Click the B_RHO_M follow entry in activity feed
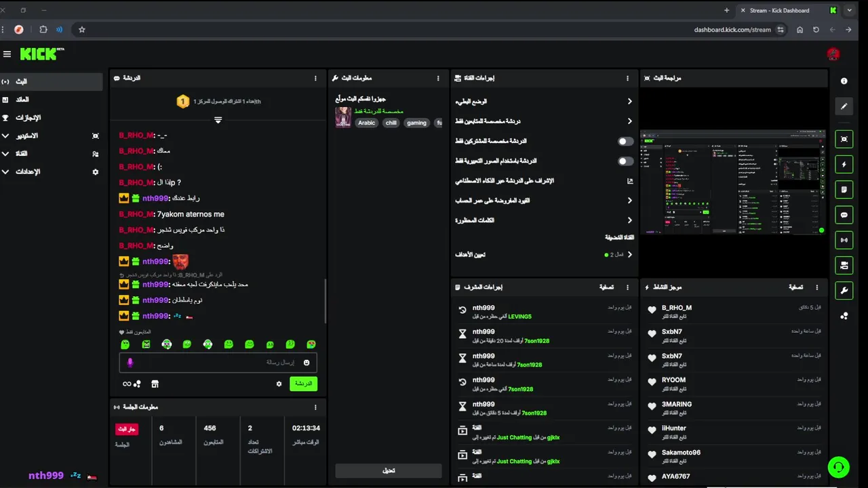This screenshot has height=488, width=868. 734,311
